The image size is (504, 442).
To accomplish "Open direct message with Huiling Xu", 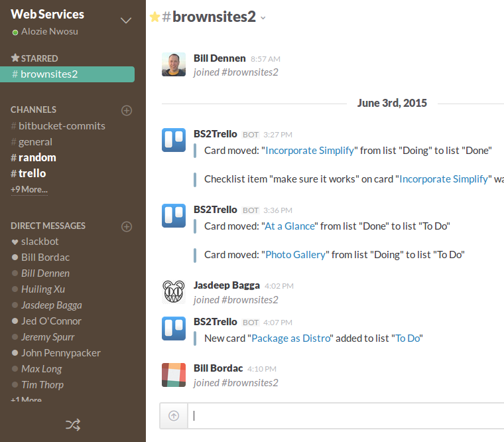I will [x=43, y=289].
